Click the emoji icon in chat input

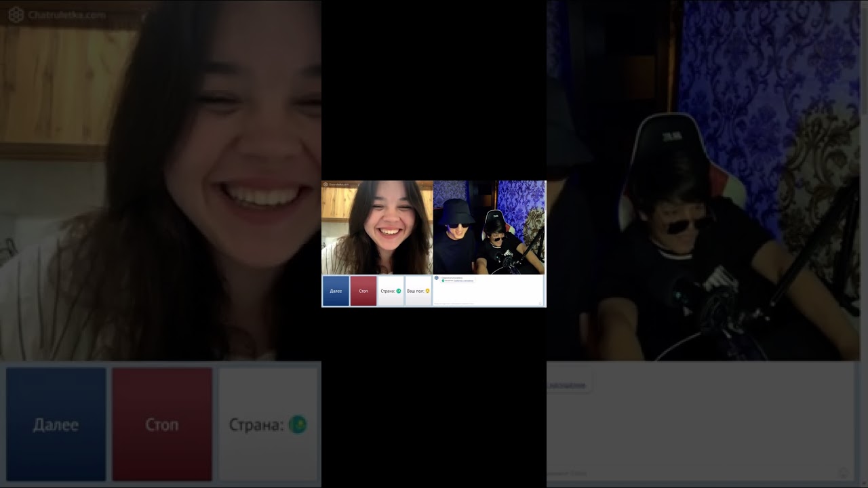540,304
